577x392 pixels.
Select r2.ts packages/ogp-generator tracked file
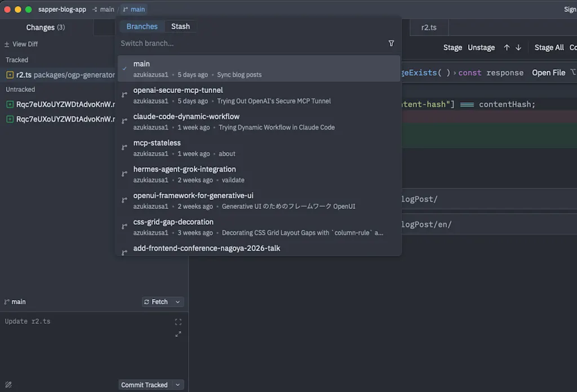click(59, 75)
